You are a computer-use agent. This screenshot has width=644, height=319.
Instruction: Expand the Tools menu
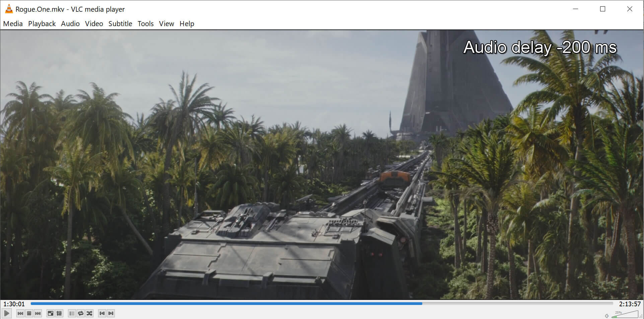(145, 24)
